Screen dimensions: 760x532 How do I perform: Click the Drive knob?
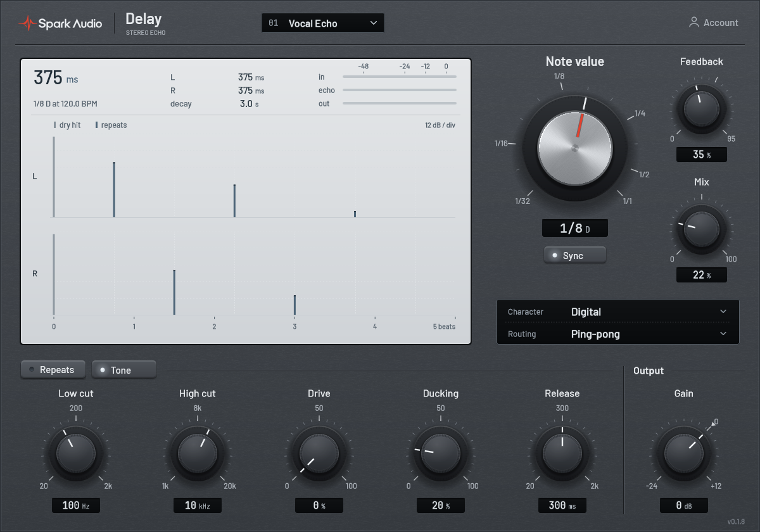point(319,453)
